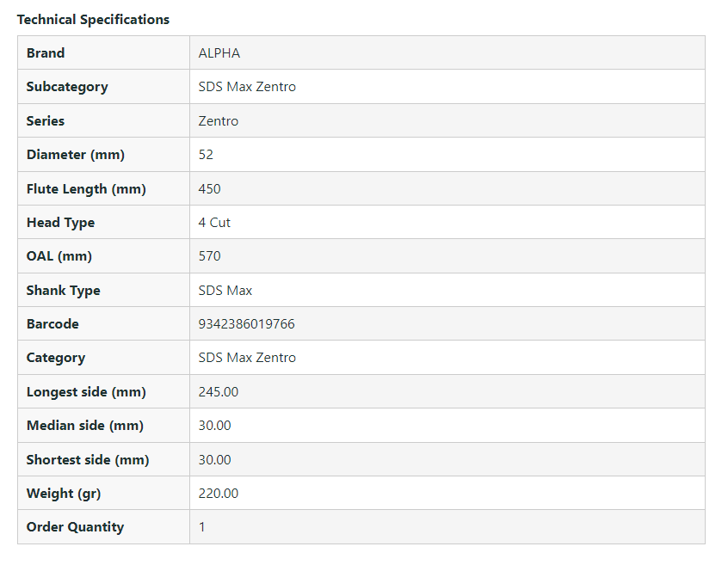Click the diameter value 52
The width and height of the screenshot is (728, 565).
pyautogui.click(x=206, y=155)
